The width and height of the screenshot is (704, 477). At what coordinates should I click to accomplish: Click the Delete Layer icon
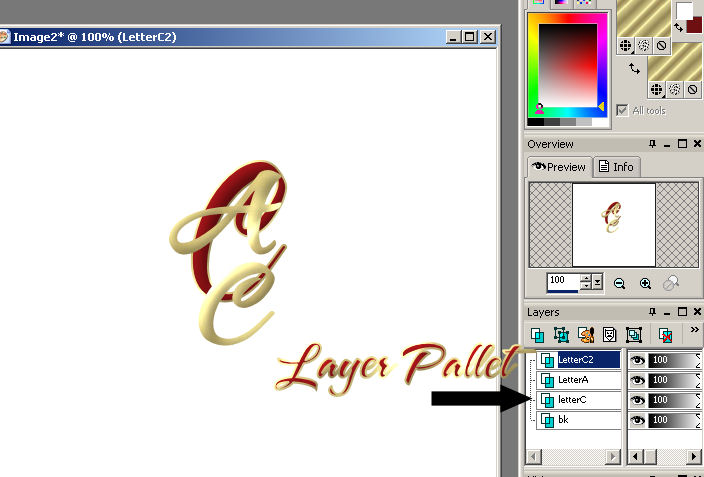click(663, 335)
